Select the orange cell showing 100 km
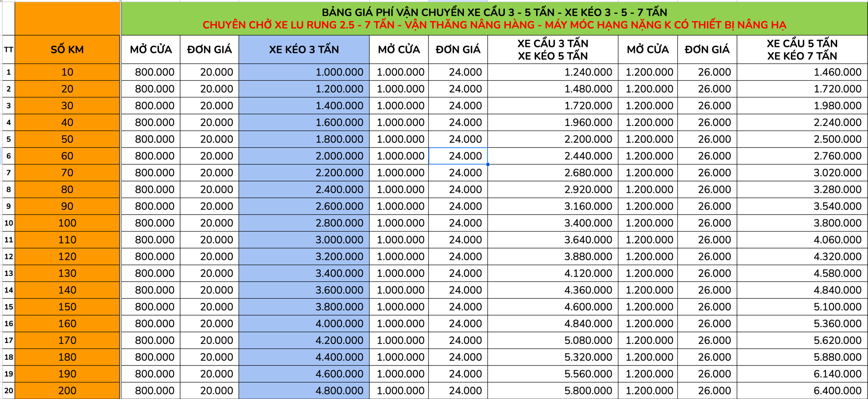Viewport: 868px width, 399px height. point(67,223)
